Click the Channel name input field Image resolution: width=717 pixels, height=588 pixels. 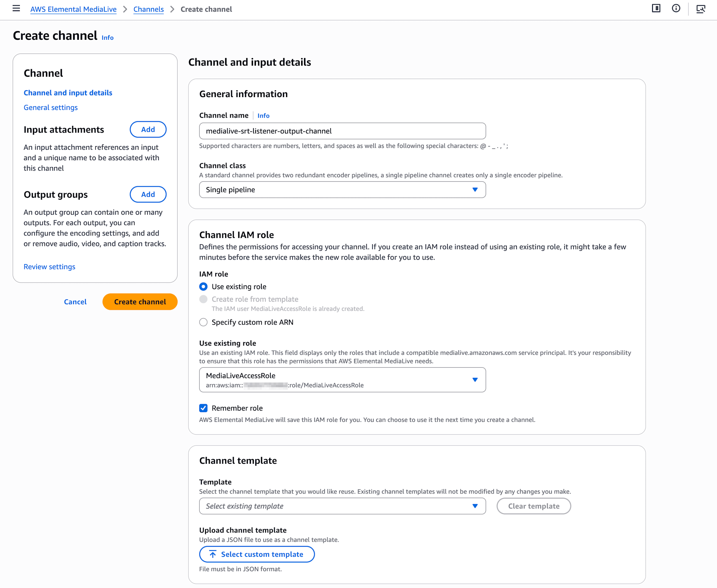(x=342, y=131)
